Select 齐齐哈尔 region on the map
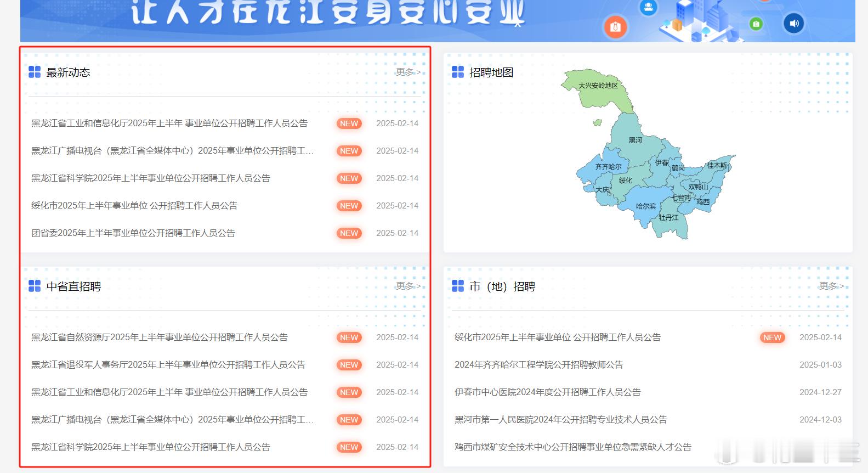This screenshot has height=473, width=868. [609, 167]
